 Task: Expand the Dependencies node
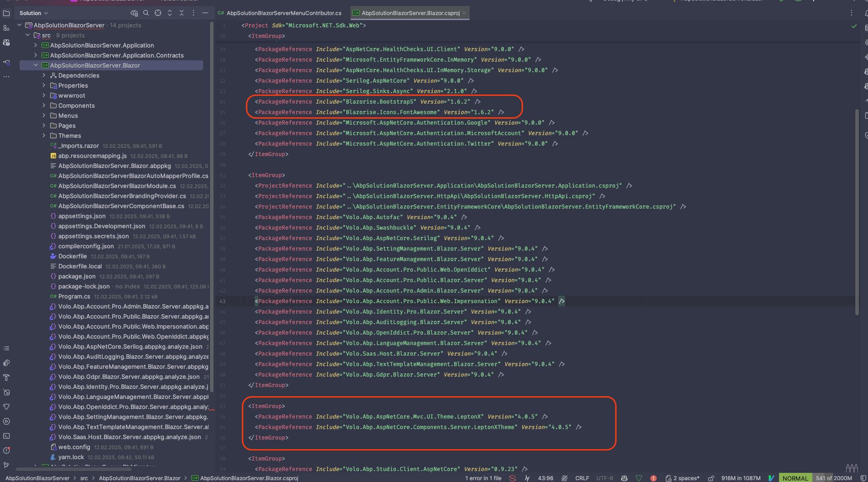(44, 75)
